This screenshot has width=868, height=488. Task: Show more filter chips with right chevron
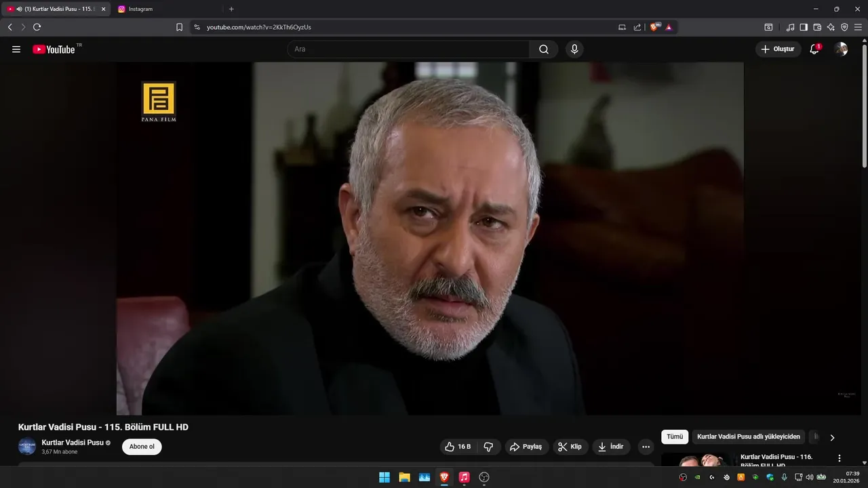click(x=832, y=438)
